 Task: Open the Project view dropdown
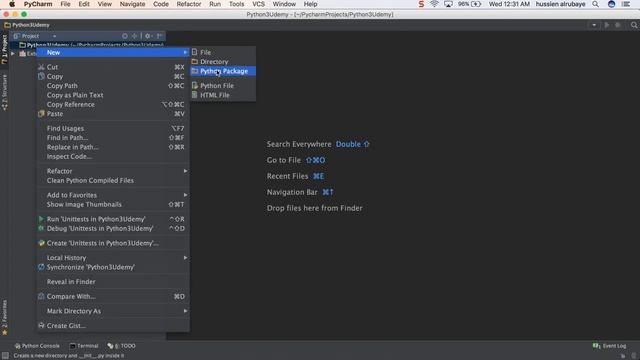pos(54,36)
